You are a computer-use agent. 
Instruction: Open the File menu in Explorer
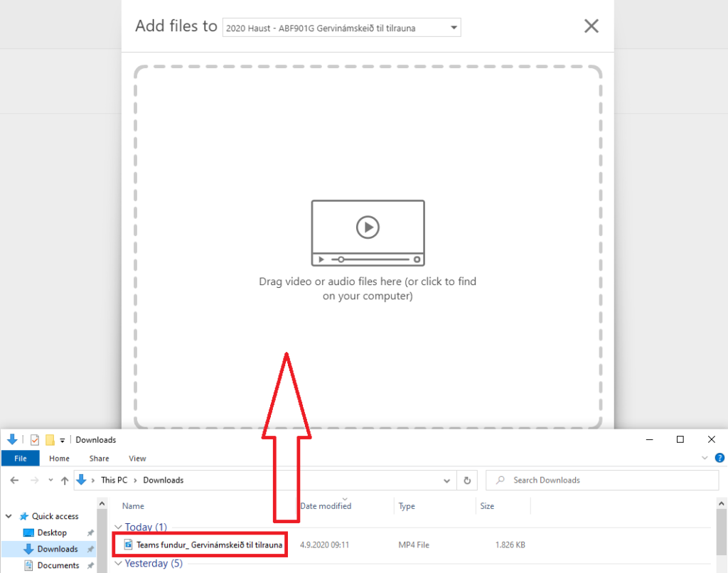tap(21, 459)
